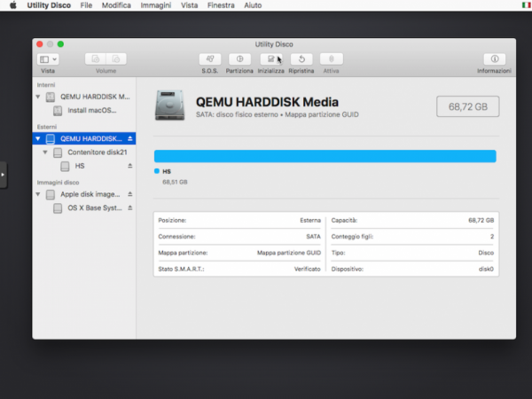Eject the selected external QEMU HARDDISK
The width and height of the screenshot is (532, 399).
pyautogui.click(x=130, y=139)
